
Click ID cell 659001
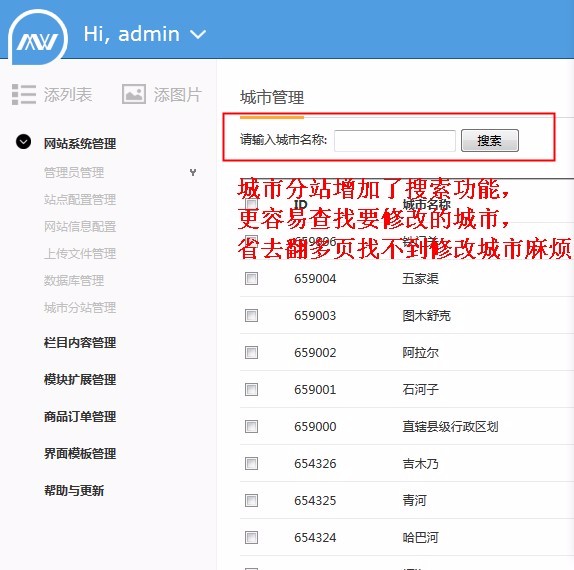point(315,390)
